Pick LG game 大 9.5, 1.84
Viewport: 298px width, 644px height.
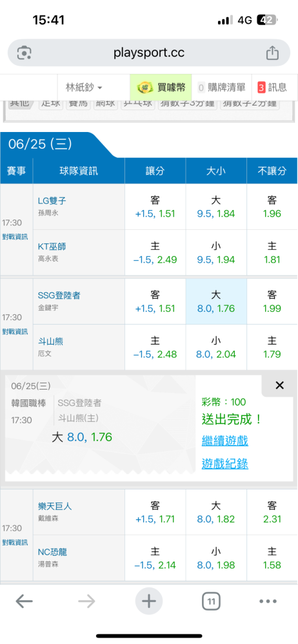click(x=216, y=207)
